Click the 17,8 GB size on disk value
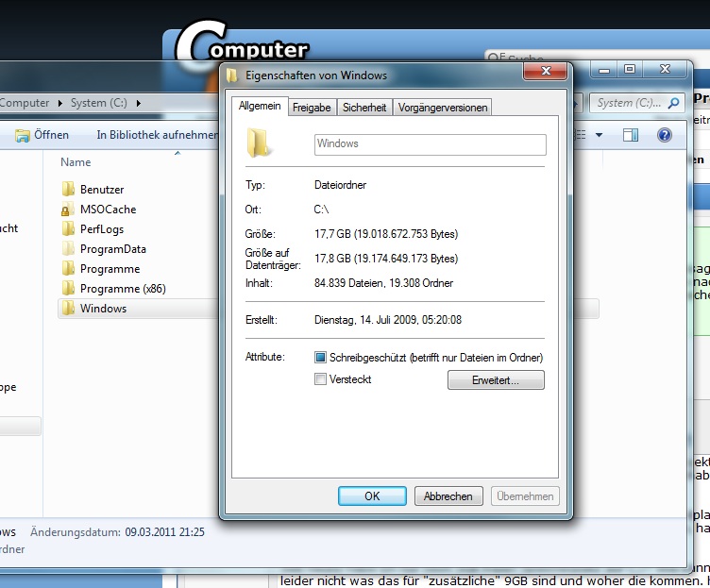Screen dimensions: 710x588 pyautogui.click(x=386, y=259)
